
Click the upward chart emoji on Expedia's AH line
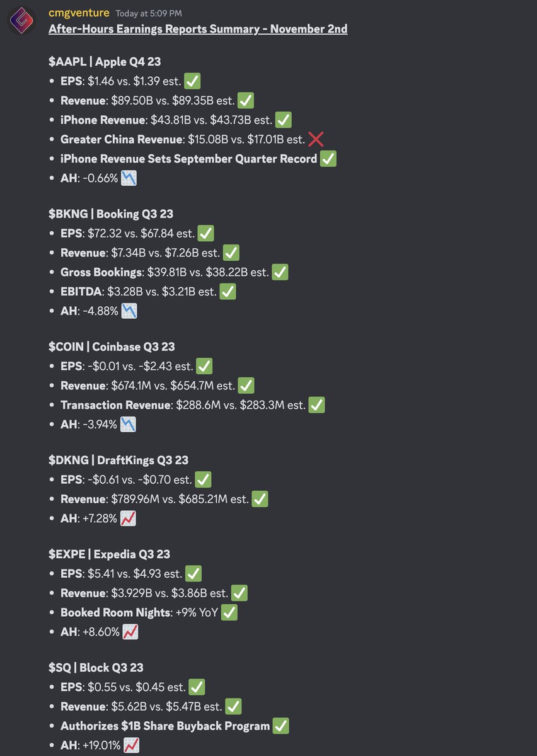tap(130, 631)
